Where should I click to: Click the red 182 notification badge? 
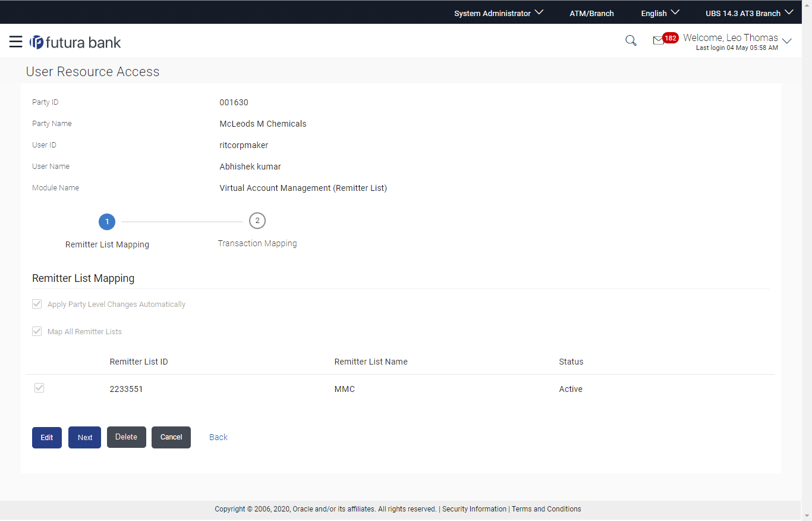(671, 38)
